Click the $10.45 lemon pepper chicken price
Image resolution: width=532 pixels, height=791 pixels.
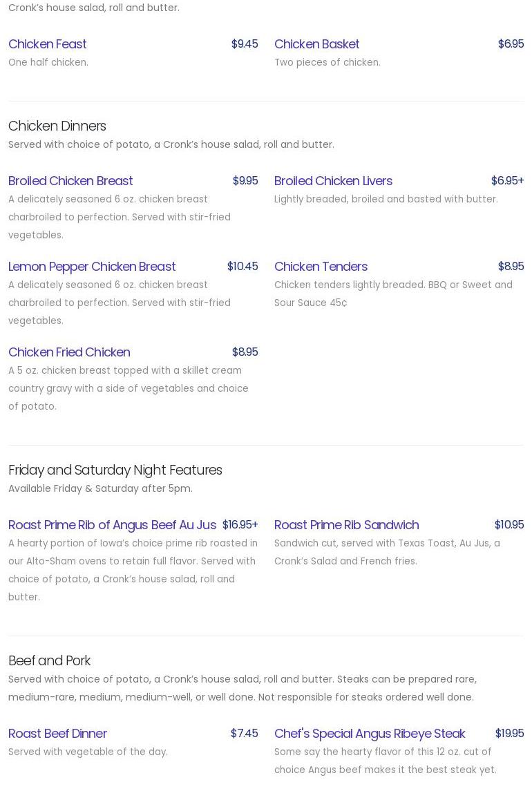pyautogui.click(x=243, y=266)
